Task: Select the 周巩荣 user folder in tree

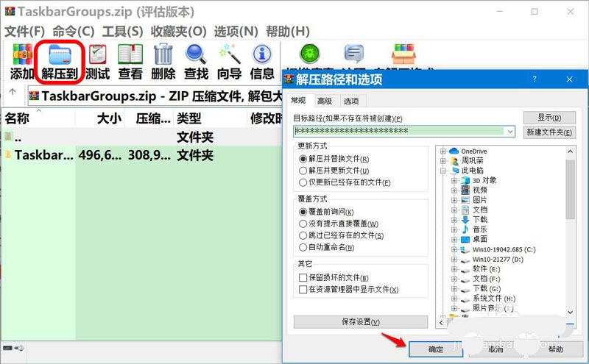Action: [467, 160]
